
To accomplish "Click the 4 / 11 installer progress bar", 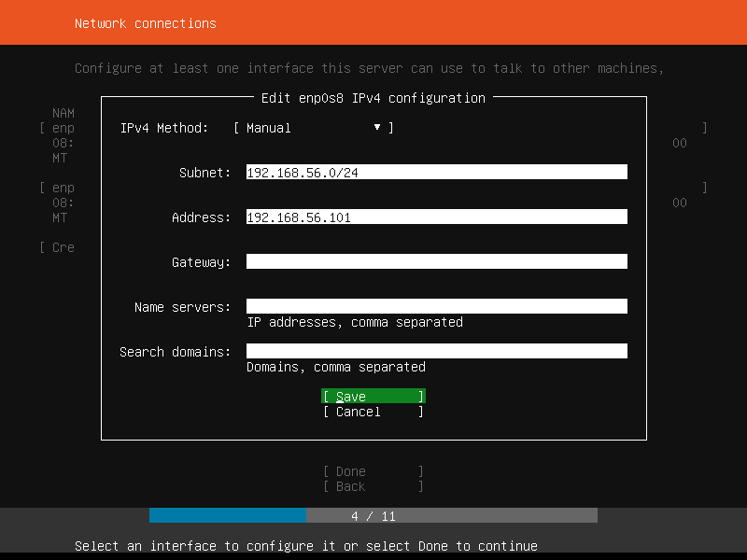I will [x=373, y=516].
